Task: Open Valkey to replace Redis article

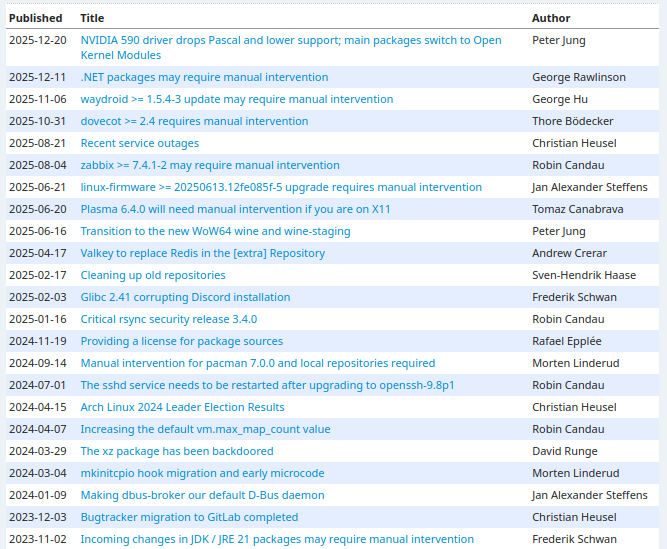Action: [203, 253]
